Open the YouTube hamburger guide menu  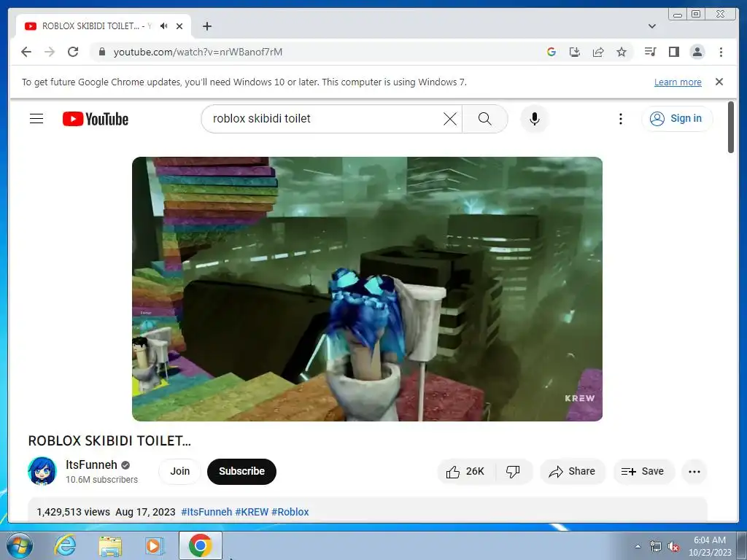36,119
